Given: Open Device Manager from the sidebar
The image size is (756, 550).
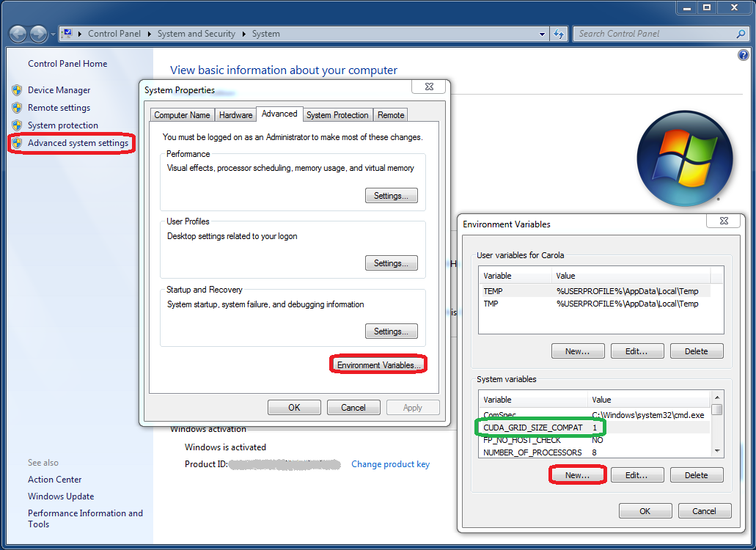Looking at the screenshot, I should (x=59, y=90).
